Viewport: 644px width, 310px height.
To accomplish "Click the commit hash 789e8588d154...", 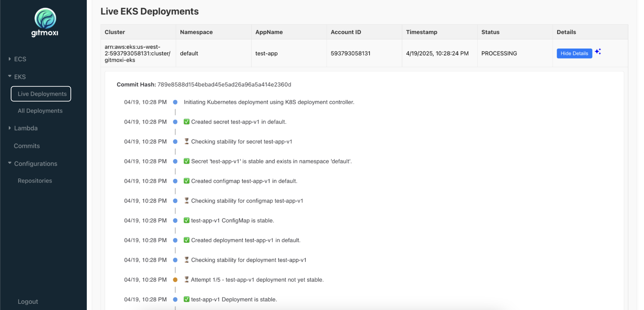I will pos(224,85).
